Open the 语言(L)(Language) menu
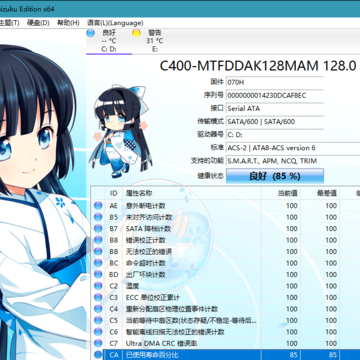This screenshot has height=360, width=360. [115, 23]
